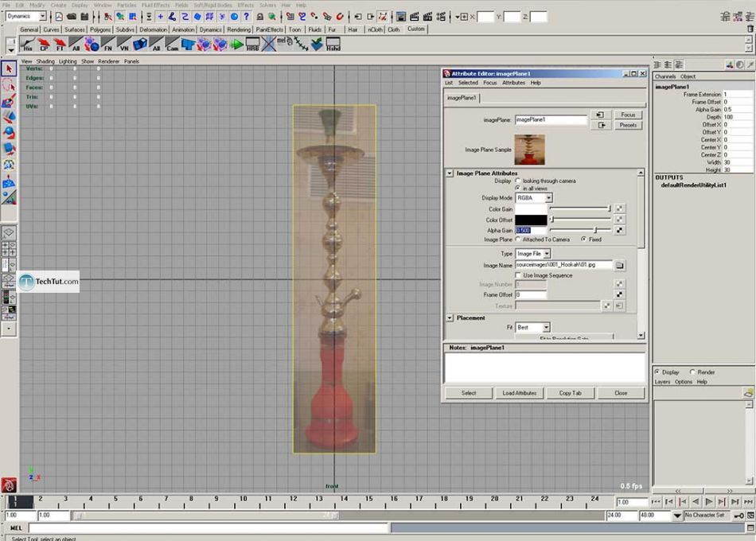Click the blue cube shelf icon
Viewport: 756px width, 541px height.
[140, 45]
